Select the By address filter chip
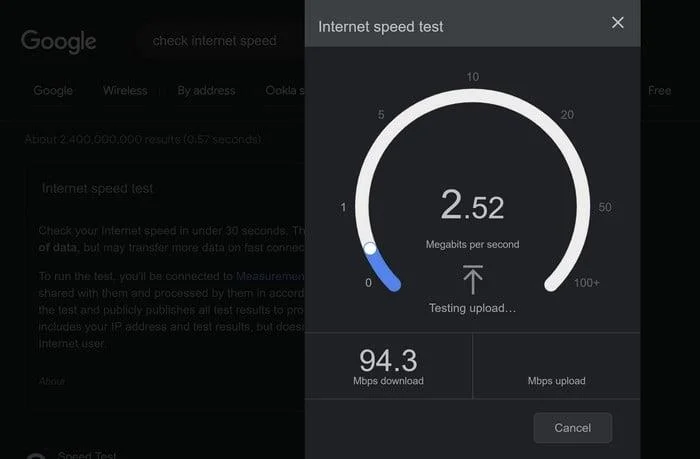Image resolution: width=700 pixels, height=459 pixels. coord(205,91)
